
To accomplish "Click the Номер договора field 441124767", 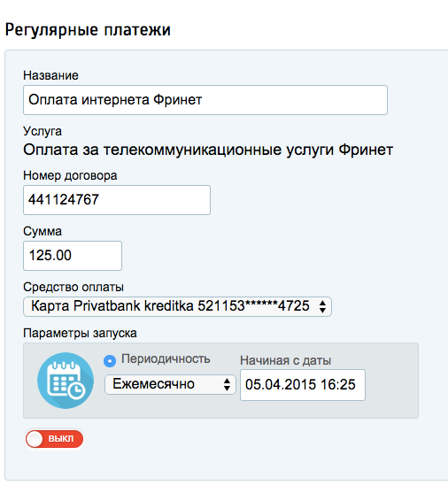I will (x=117, y=200).
